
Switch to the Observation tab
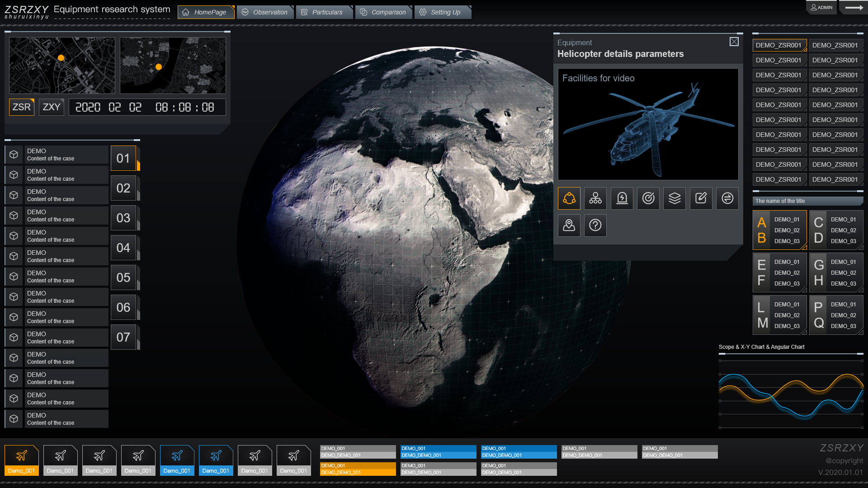pos(266,12)
